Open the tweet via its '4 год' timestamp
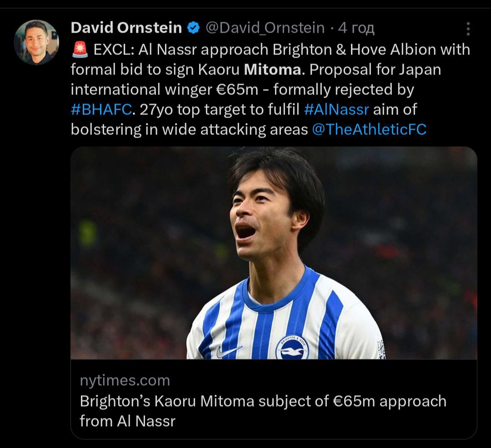This screenshot has width=491, height=448. (356, 28)
